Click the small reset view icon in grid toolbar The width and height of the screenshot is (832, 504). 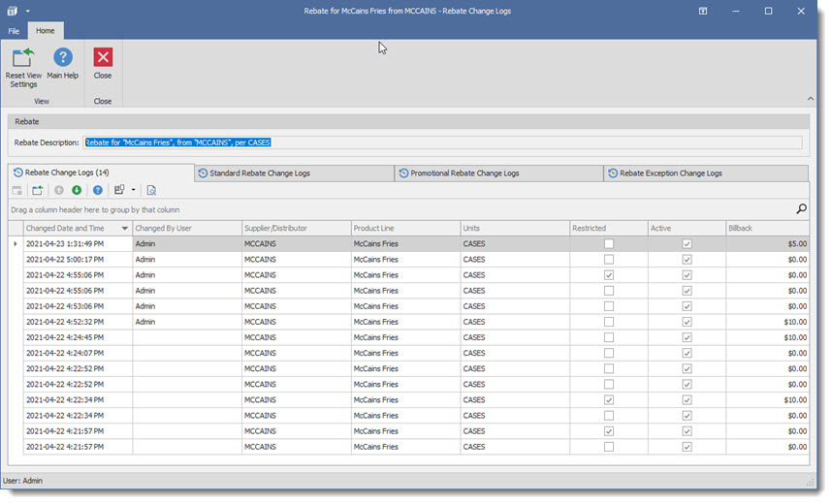click(x=37, y=190)
